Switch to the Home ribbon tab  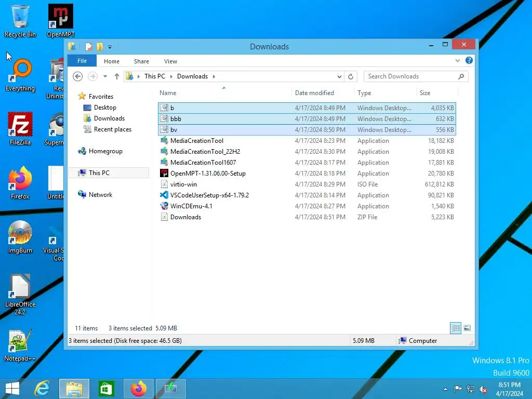[x=112, y=61]
